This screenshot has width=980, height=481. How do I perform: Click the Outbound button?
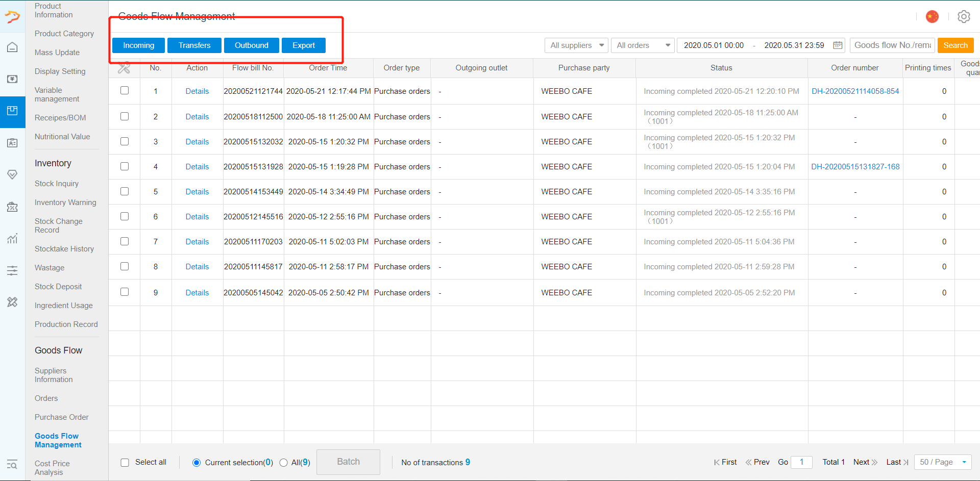(252, 45)
